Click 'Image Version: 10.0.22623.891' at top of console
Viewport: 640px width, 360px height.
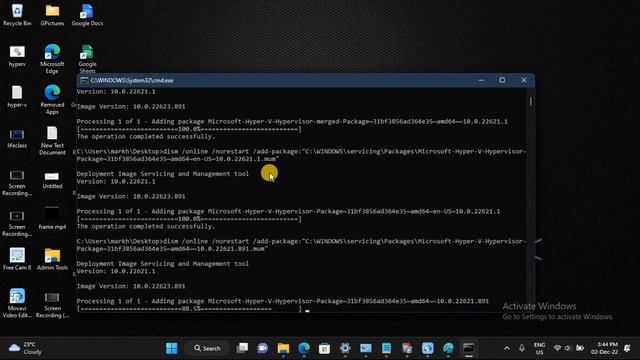click(131, 107)
